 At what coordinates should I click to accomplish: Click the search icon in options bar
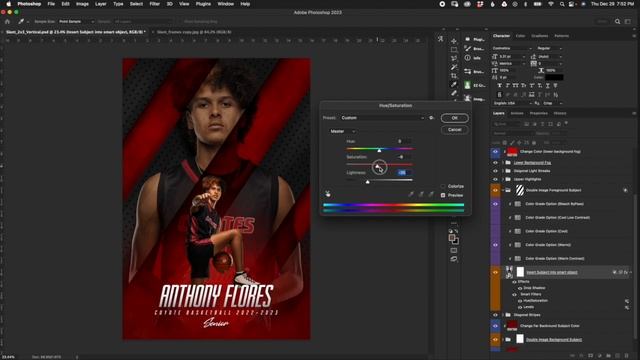pyautogui.click(x=618, y=21)
